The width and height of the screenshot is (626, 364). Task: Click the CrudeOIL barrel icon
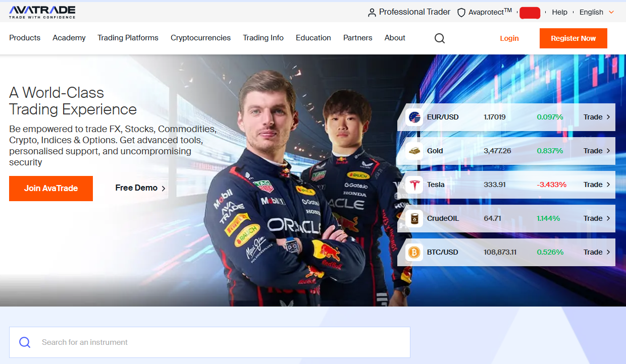414,219
